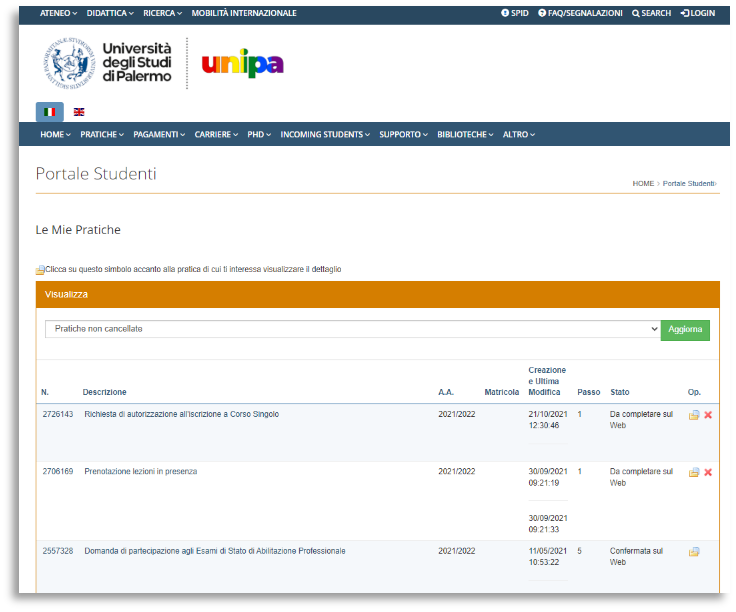
Task: Click pratica number 2706169
Action: click(x=58, y=472)
